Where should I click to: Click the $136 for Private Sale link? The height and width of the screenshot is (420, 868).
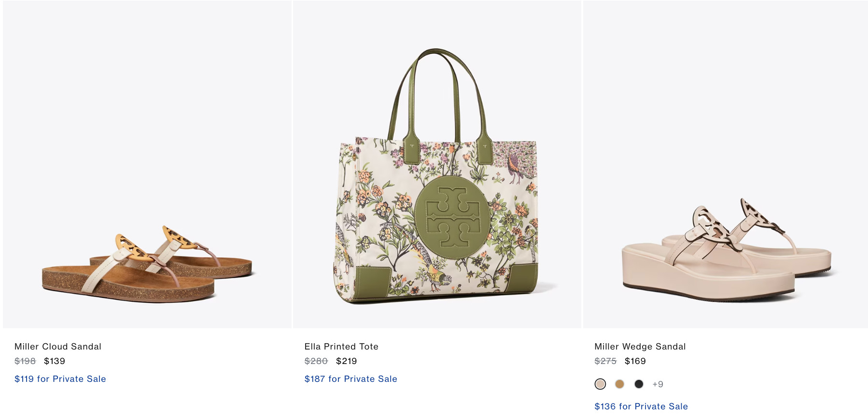tap(641, 406)
